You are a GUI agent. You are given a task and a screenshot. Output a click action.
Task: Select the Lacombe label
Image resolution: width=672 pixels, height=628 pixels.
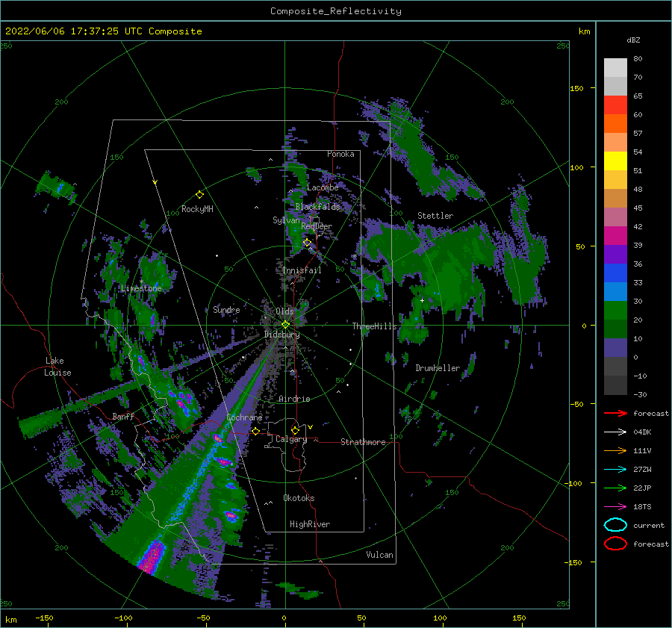(323, 187)
